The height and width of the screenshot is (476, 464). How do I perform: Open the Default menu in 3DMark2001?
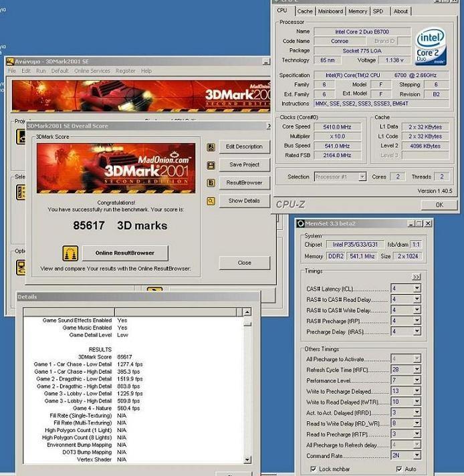click(60, 71)
